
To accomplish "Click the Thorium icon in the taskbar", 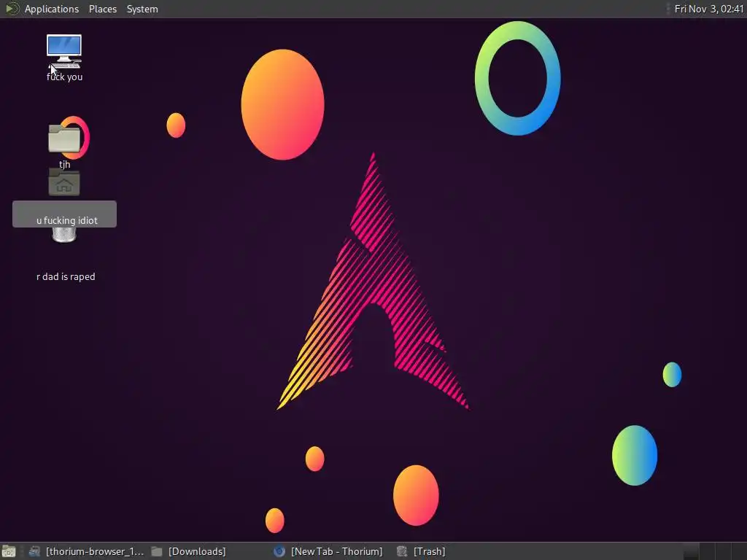I will [x=279, y=551].
